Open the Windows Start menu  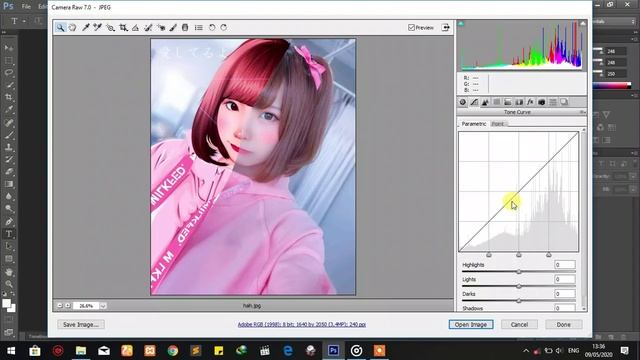point(11,351)
